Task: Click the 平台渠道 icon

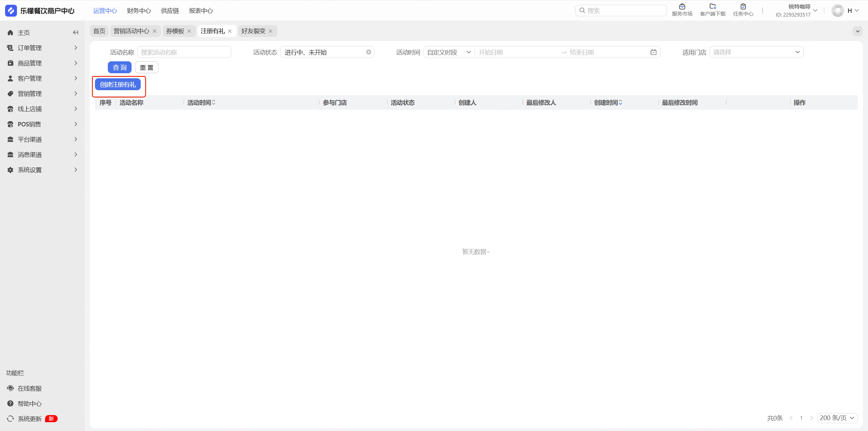Action: click(11, 139)
